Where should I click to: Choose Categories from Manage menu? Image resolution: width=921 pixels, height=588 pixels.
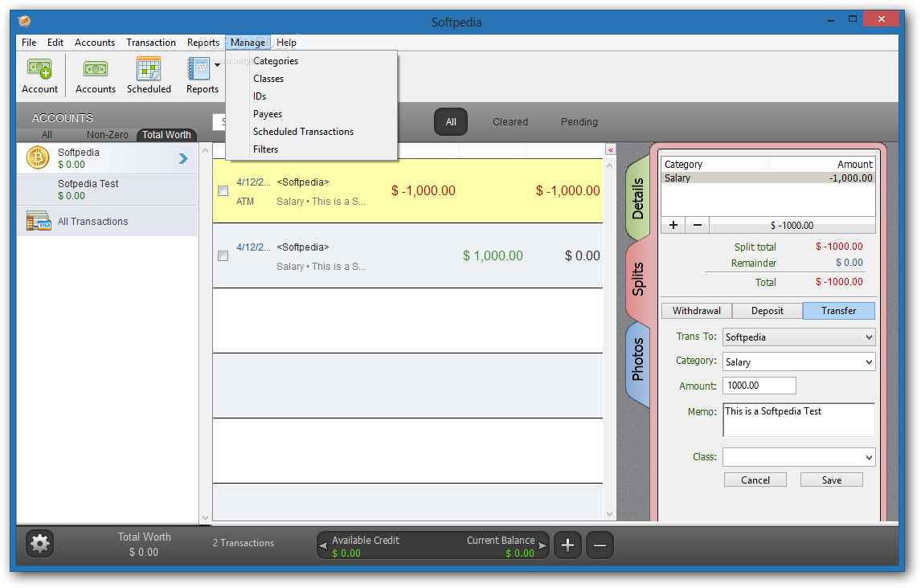point(311,61)
